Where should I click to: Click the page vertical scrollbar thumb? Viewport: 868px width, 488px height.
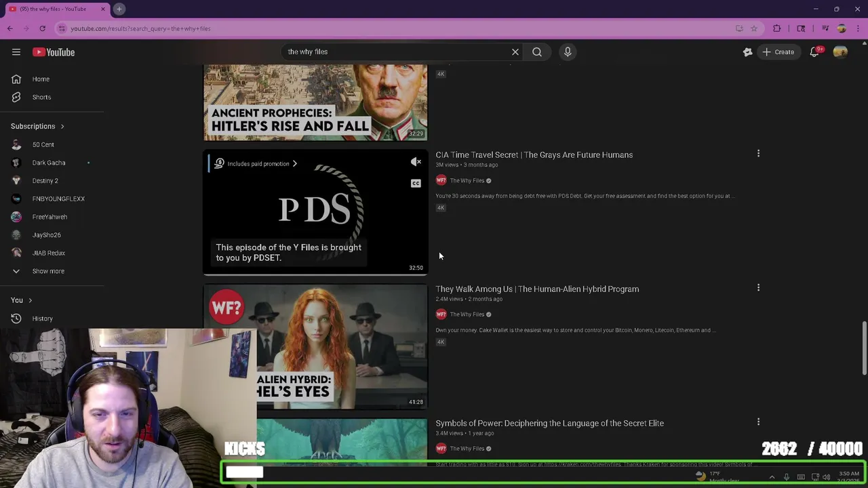click(x=864, y=348)
